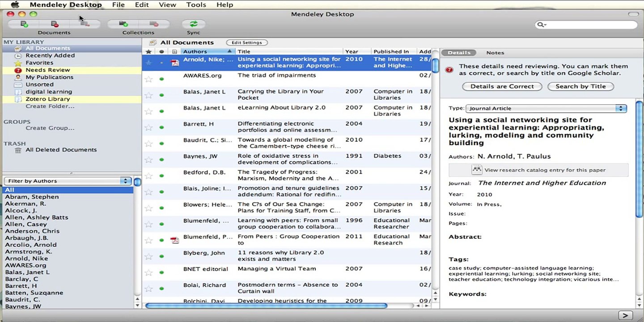Image resolution: width=644 pixels, height=322 pixels.
Task: Click the document table vertical scrollbar
Action: (435, 65)
